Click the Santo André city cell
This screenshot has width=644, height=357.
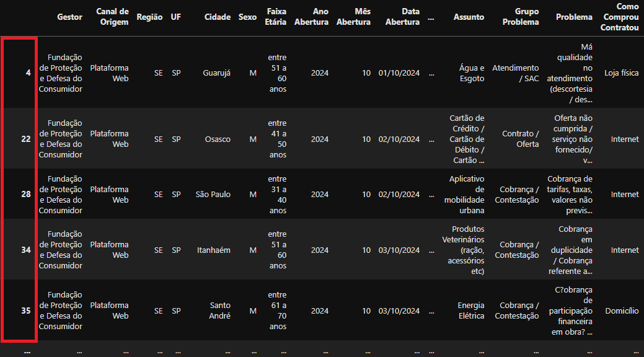point(220,311)
